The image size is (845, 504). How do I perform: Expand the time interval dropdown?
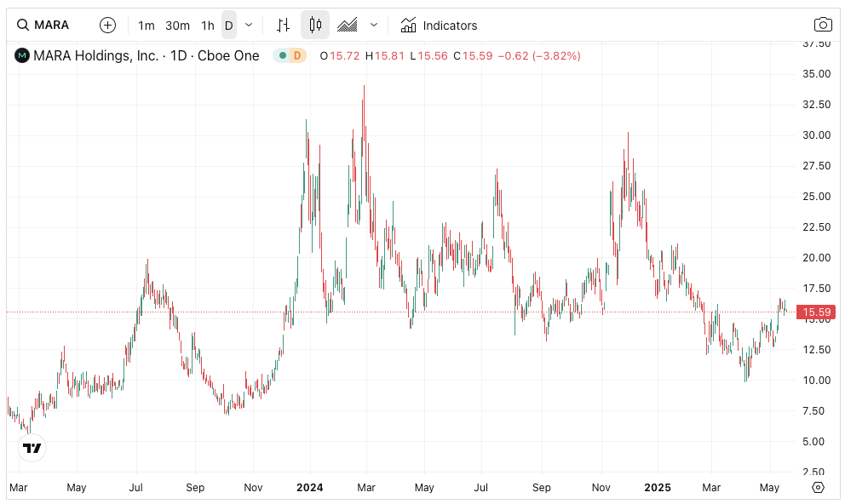coord(249,26)
